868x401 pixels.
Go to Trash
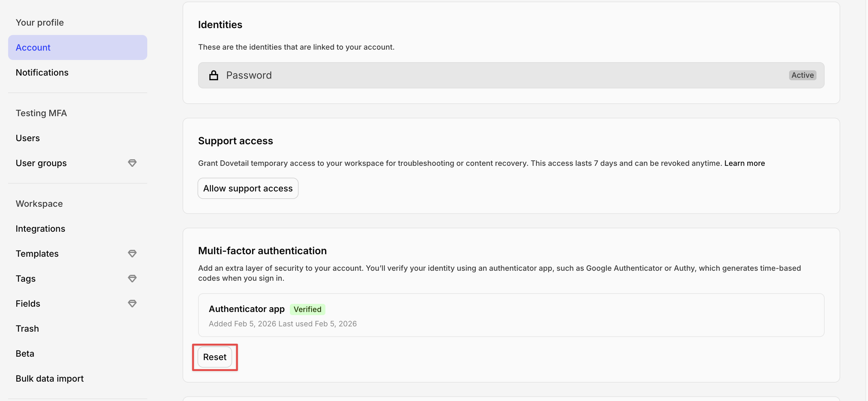click(x=27, y=329)
